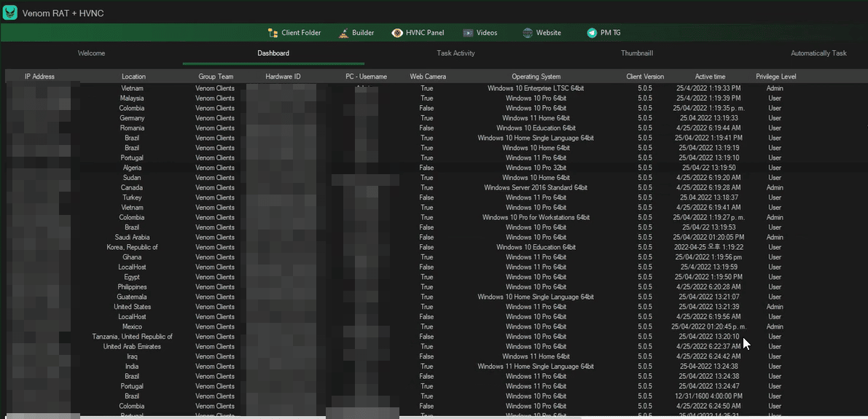
Task: Select the Malaysia location cell
Action: tap(133, 98)
